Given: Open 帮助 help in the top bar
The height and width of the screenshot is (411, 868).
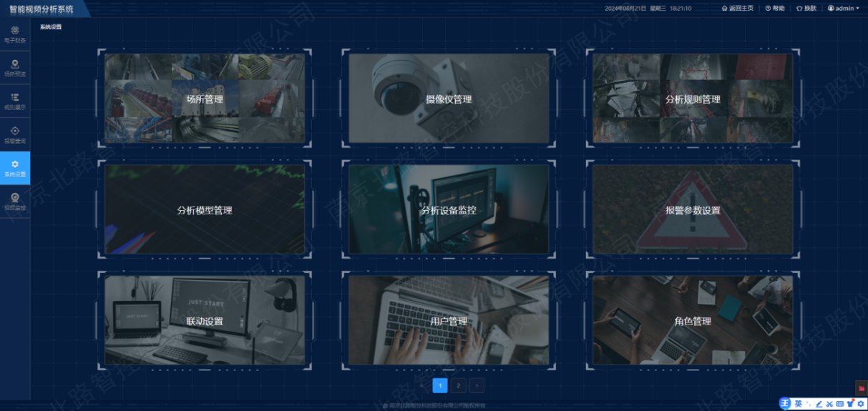Looking at the screenshot, I should pos(775,9).
